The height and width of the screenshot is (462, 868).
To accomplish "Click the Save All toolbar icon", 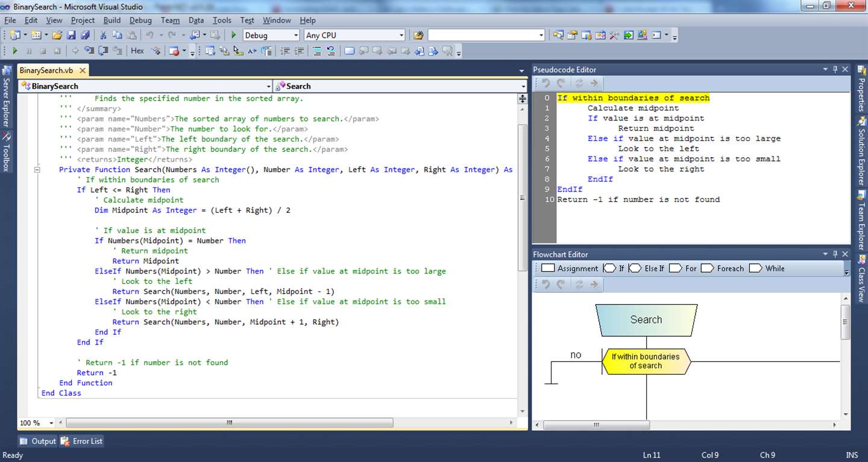I will pos(85,36).
